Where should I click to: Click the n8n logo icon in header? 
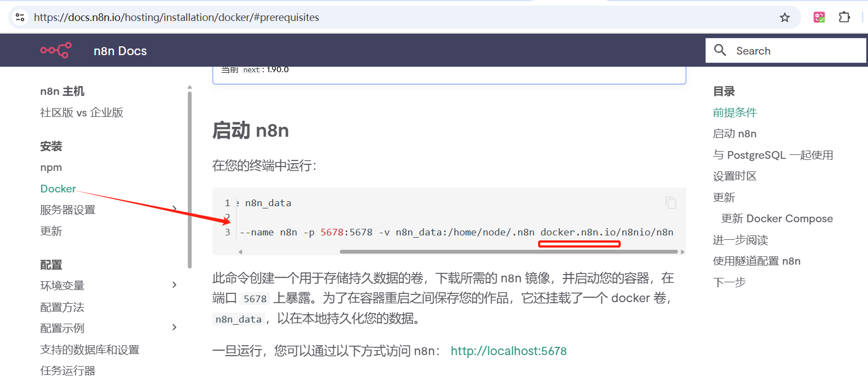(x=56, y=50)
